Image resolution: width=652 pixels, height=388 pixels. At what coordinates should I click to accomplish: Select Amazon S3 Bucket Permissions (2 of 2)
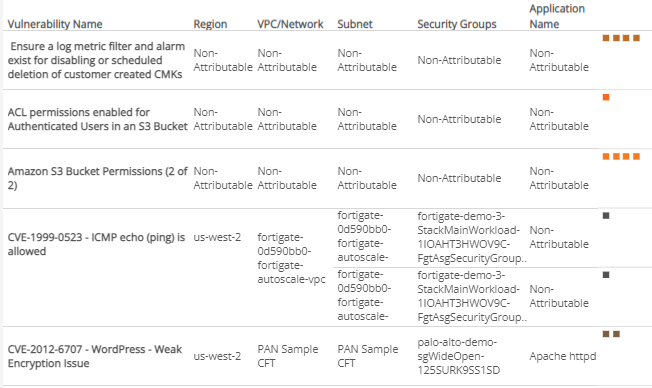pos(97,178)
